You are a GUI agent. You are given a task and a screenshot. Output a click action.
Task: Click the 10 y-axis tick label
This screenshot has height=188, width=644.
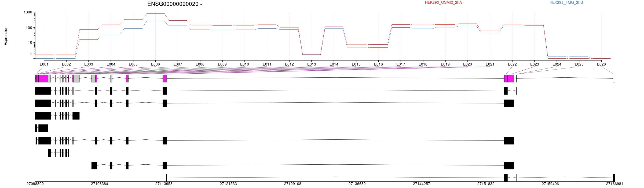tap(30, 42)
